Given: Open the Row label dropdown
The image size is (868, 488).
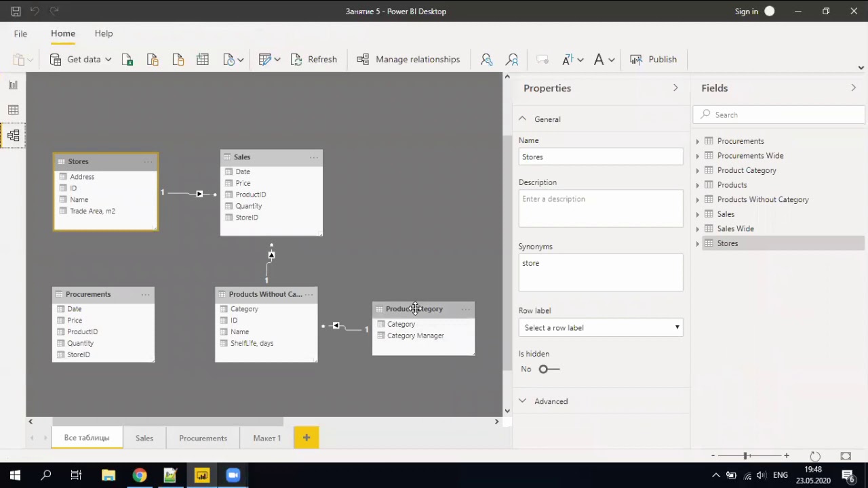Looking at the screenshot, I should [x=601, y=327].
